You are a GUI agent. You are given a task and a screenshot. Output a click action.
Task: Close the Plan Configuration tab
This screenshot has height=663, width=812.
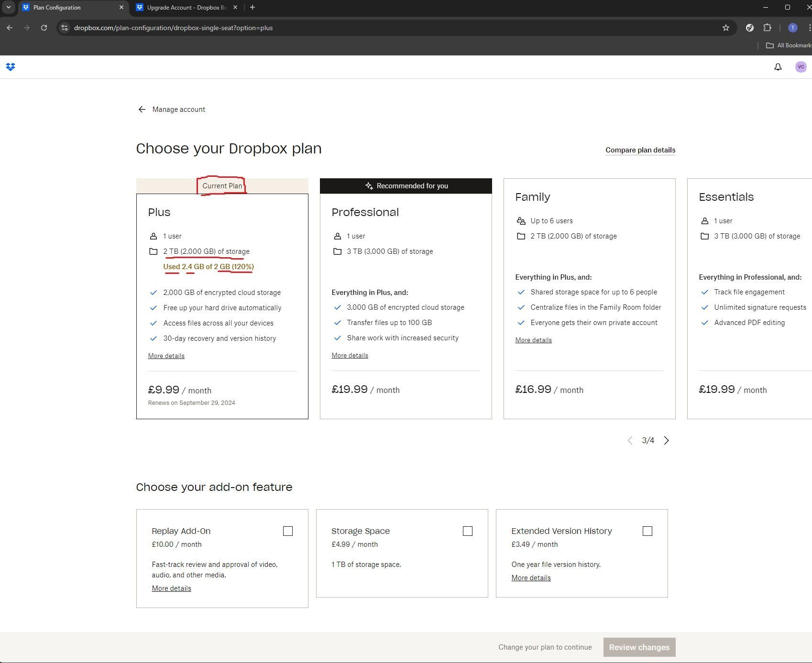(x=121, y=7)
